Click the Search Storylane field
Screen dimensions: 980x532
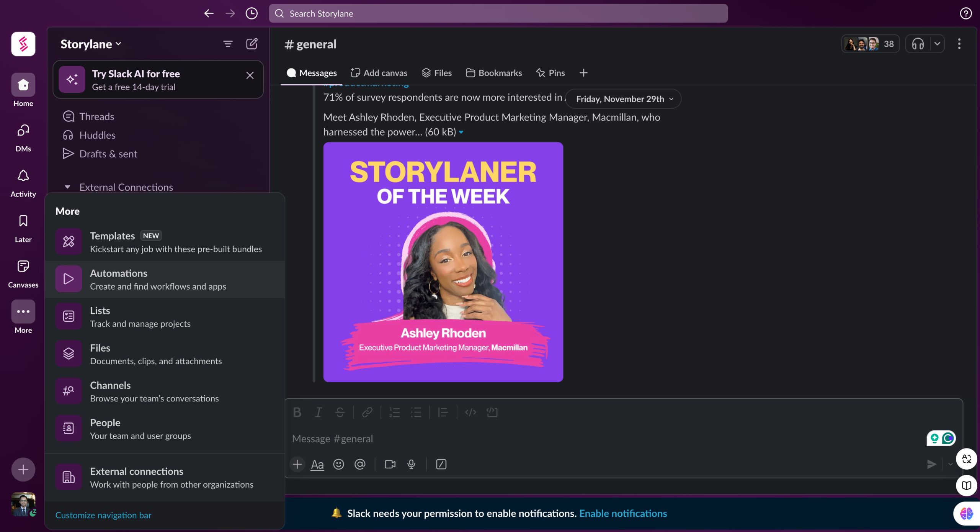tap(498, 13)
